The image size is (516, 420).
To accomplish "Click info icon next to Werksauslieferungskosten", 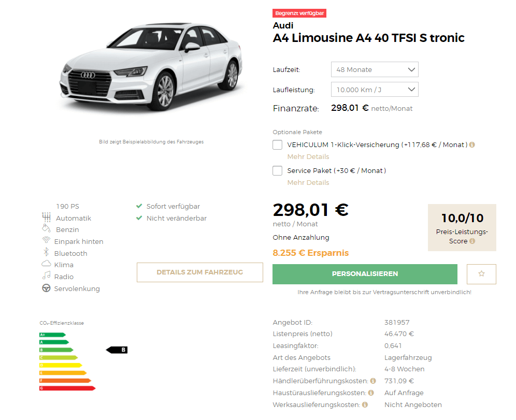I will pos(365,404).
